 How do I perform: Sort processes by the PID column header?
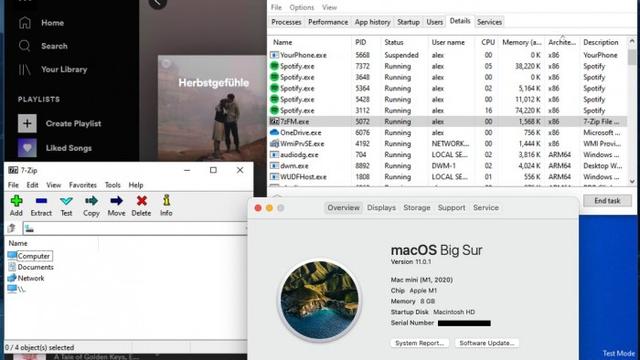click(366, 42)
